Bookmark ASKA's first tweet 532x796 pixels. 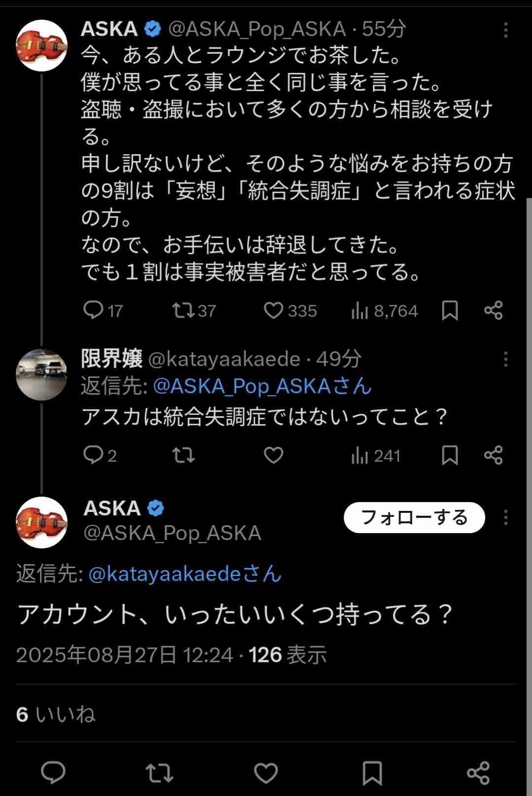coord(450,310)
